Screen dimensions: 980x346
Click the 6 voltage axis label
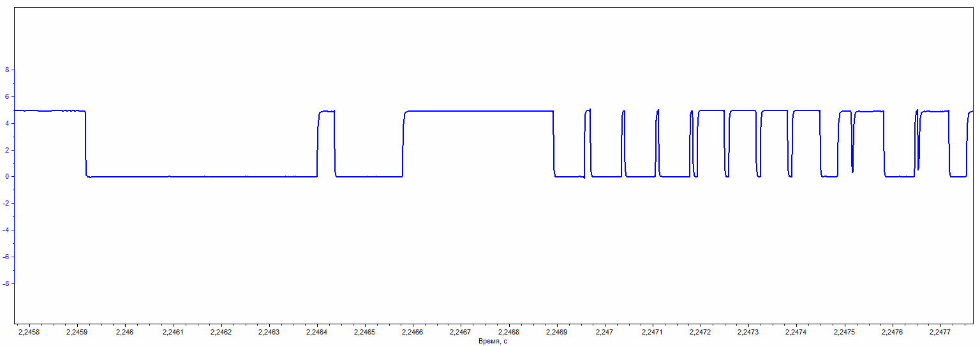tap(7, 96)
